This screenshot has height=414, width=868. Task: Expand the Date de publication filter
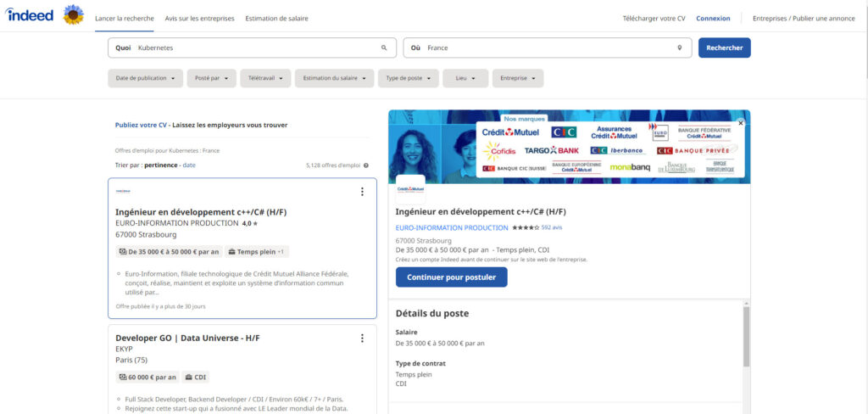(x=145, y=78)
